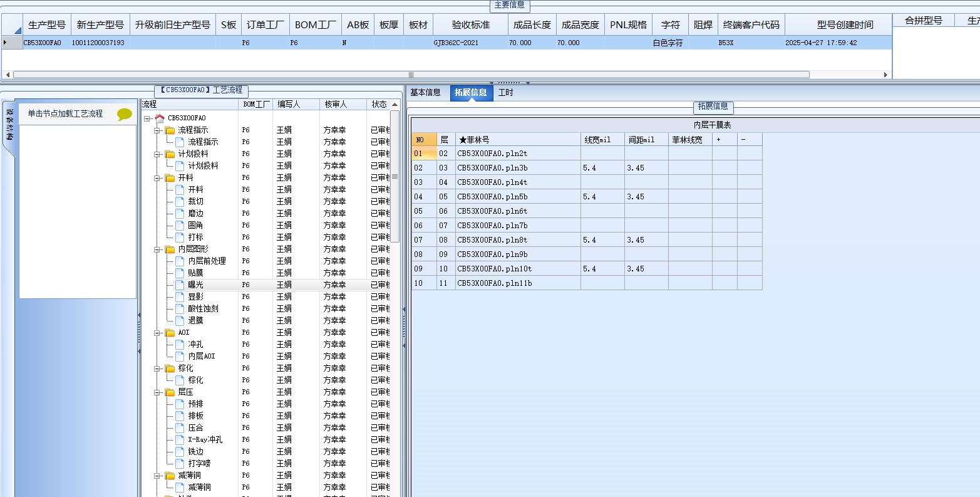Click the document icon beside X-Ray冲孔
Viewport: 980px width, 497px height.
pyautogui.click(x=180, y=439)
